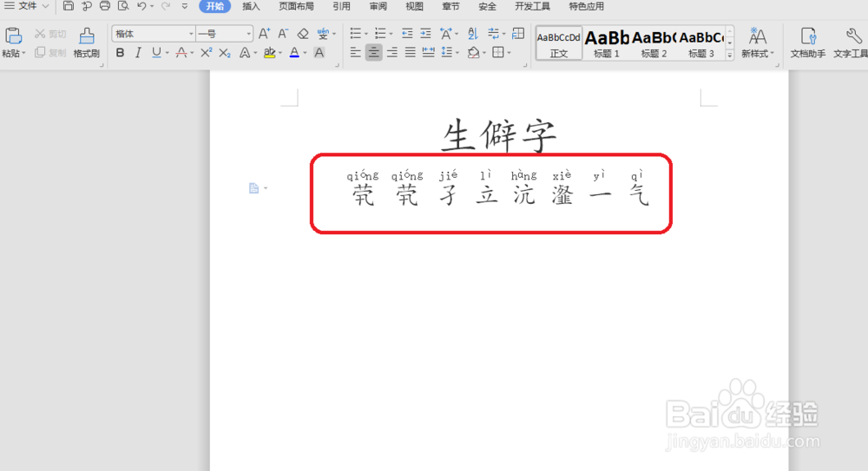Click the bulleted list icon
Screen dimensions: 868x471
pyautogui.click(x=355, y=34)
